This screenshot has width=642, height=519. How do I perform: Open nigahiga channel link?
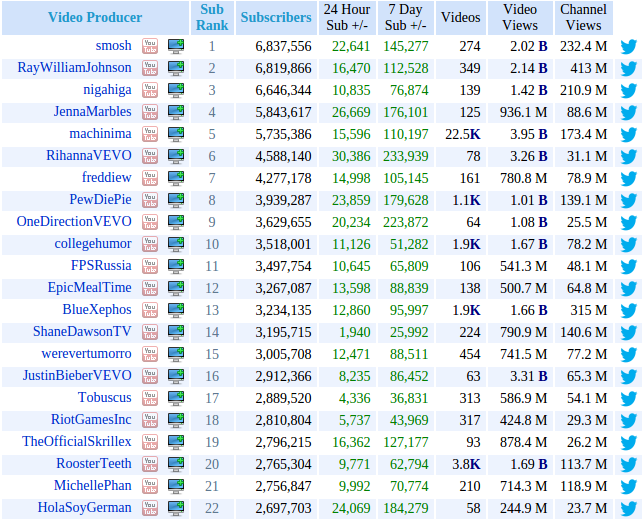pos(107,90)
